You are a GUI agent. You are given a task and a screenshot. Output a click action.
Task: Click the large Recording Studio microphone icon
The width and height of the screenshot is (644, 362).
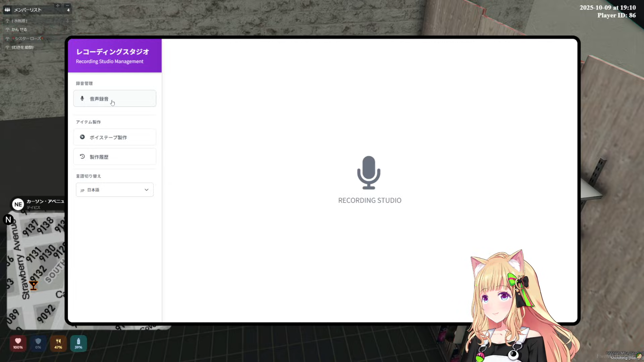(x=369, y=173)
